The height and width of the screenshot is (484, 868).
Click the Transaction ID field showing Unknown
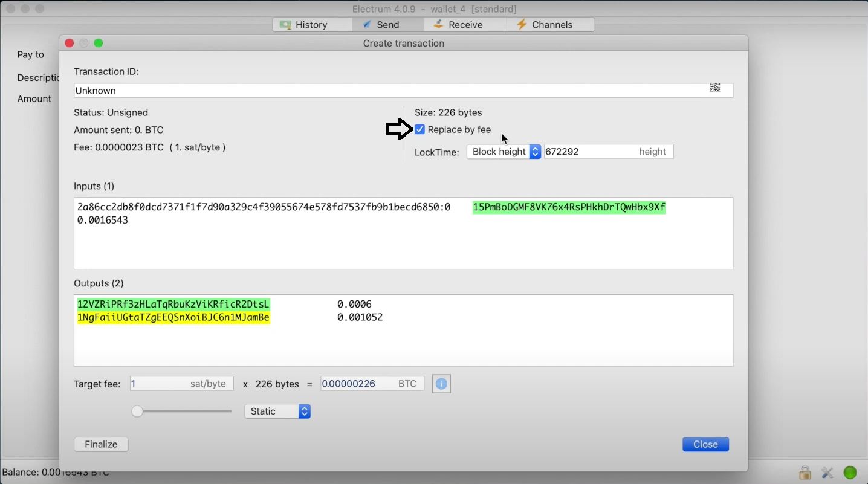[x=403, y=91]
